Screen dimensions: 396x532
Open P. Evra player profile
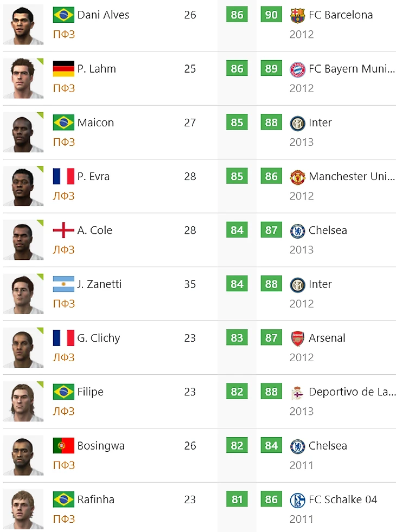[93, 176]
